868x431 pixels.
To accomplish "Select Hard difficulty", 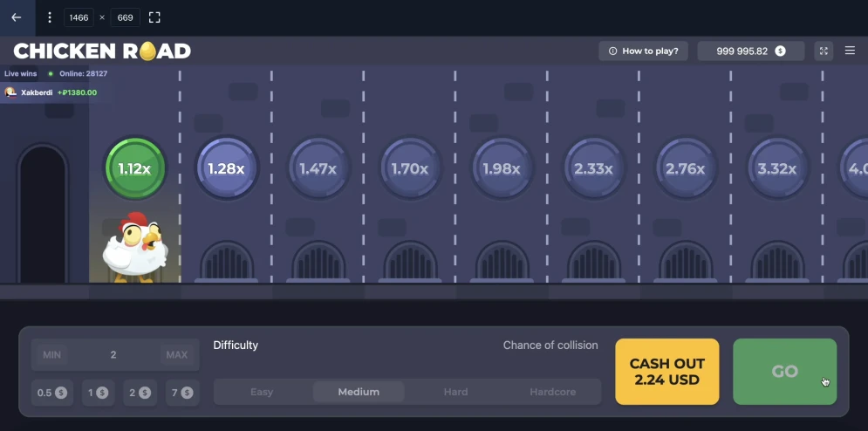I will point(455,392).
